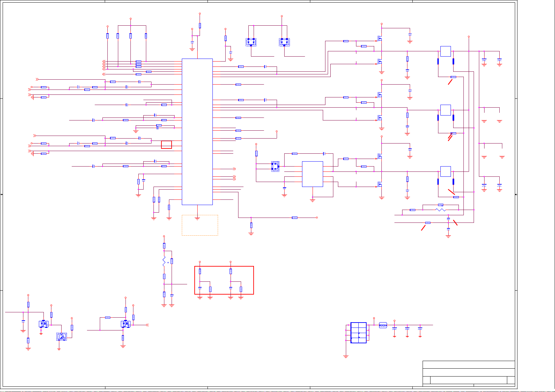Select the bottom-center MOSFET package symbol
The width and height of the screenshot is (555, 392).
pyautogui.click(x=125, y=324)
